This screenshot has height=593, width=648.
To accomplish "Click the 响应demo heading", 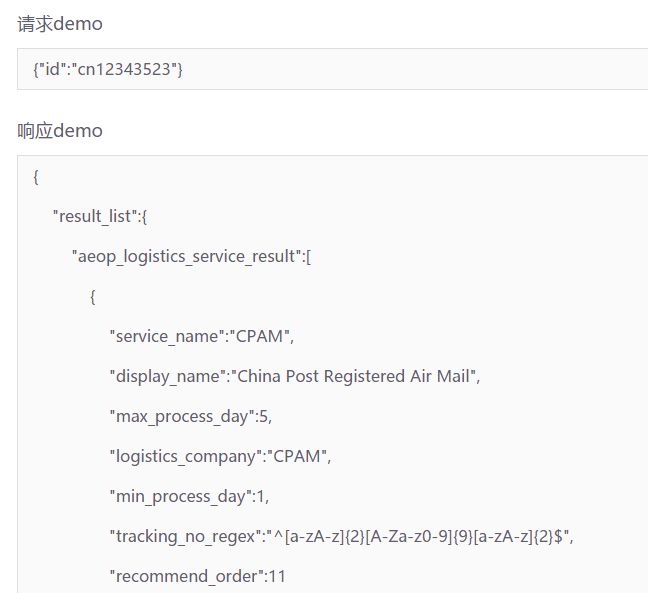I will (x=60, y=131).
